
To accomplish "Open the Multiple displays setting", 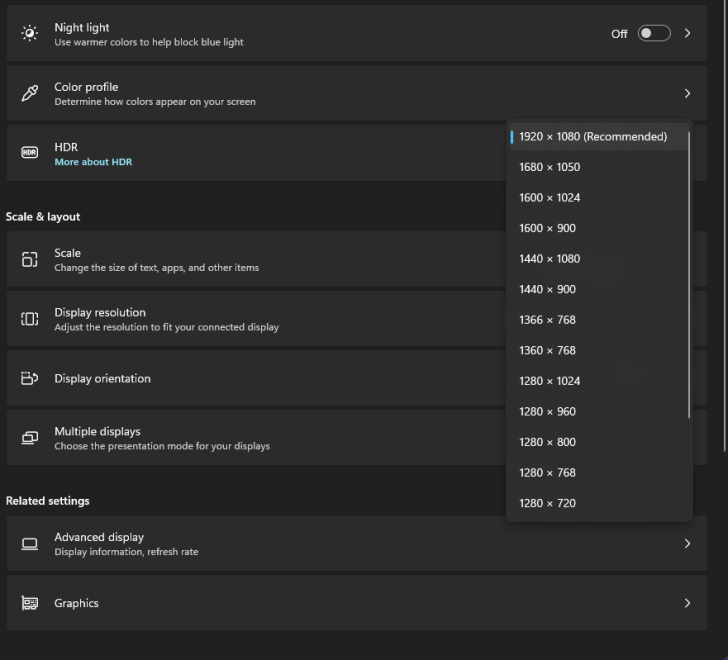I will 357,438.
